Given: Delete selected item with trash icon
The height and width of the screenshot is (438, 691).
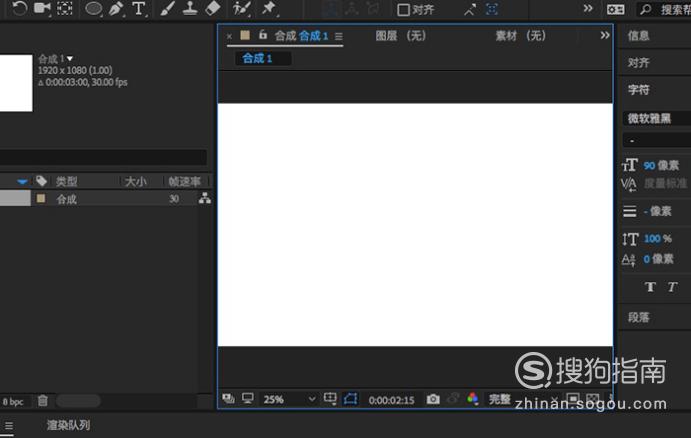Looking at the screenshot, I should [x=42, y=401].
